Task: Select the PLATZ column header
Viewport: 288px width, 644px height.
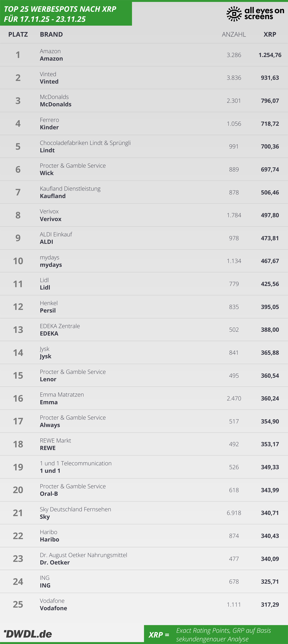Action: 18,34
